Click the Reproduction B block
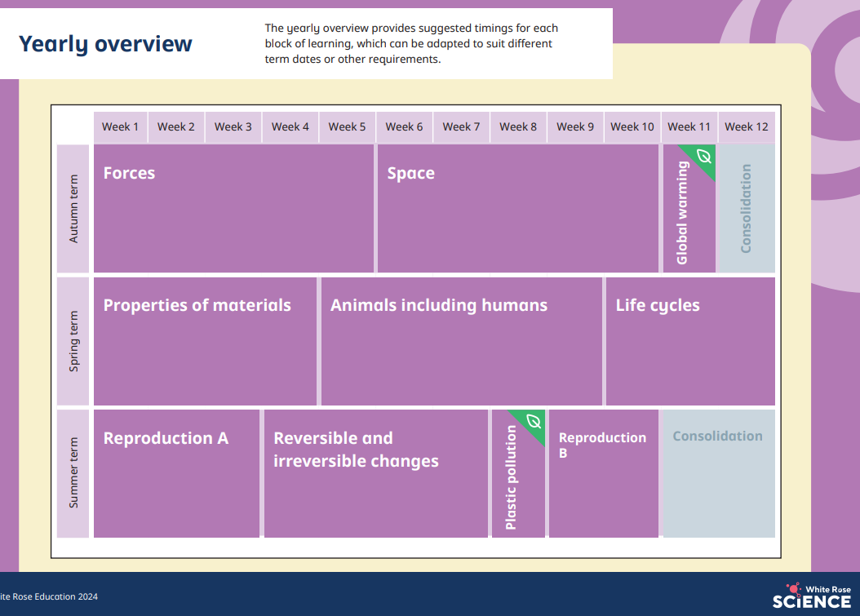The height and width of the screenshot is (616, 860). tap(603, 473)
